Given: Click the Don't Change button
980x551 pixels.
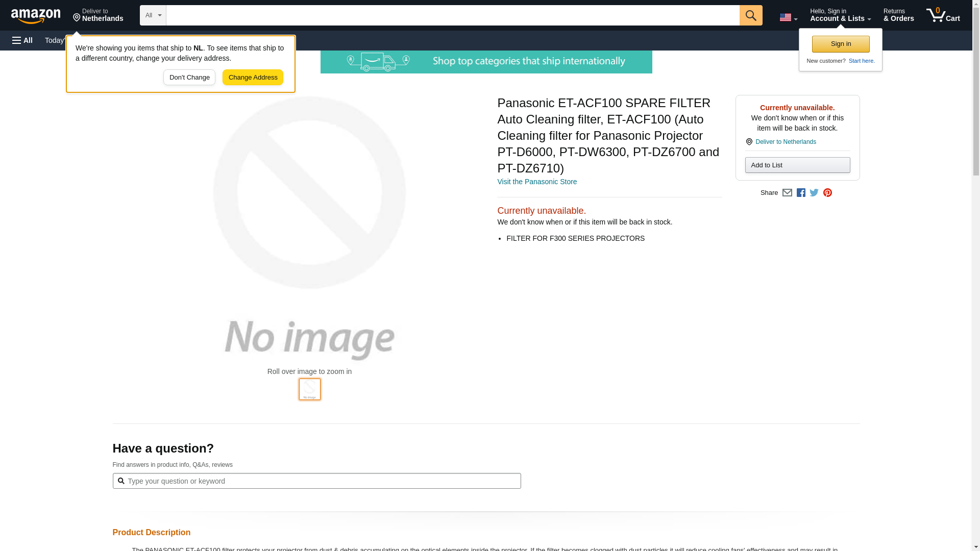Looking at the screenshot, I should click(x=189, y=78).
